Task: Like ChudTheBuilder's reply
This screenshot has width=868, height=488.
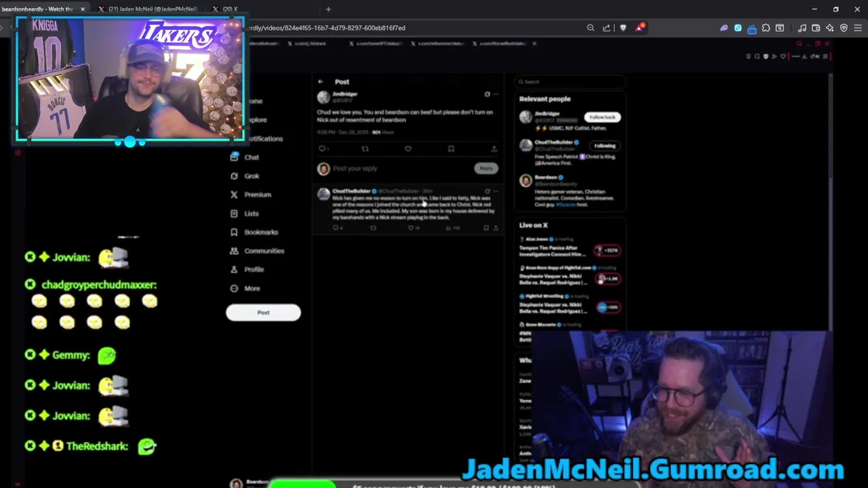Action: [x=410, y=228]
